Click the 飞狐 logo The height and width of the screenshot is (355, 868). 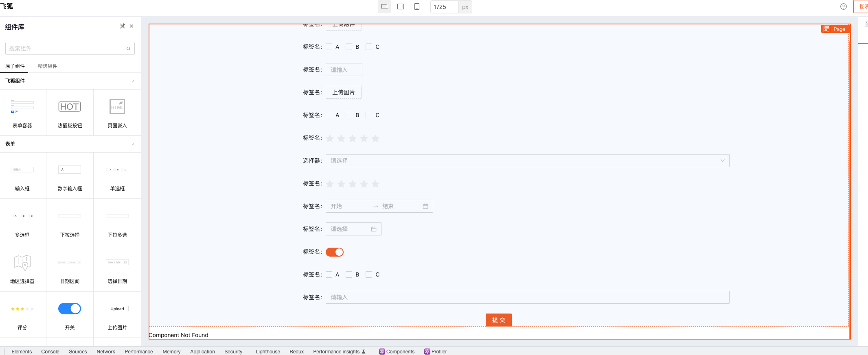point(7,6)
